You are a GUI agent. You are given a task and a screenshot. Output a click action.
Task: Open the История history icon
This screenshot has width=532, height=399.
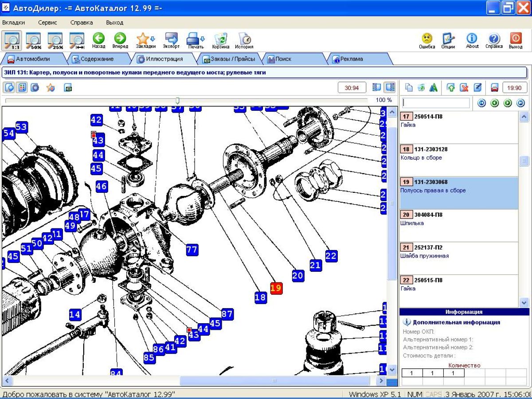click(x=244, y=40)
